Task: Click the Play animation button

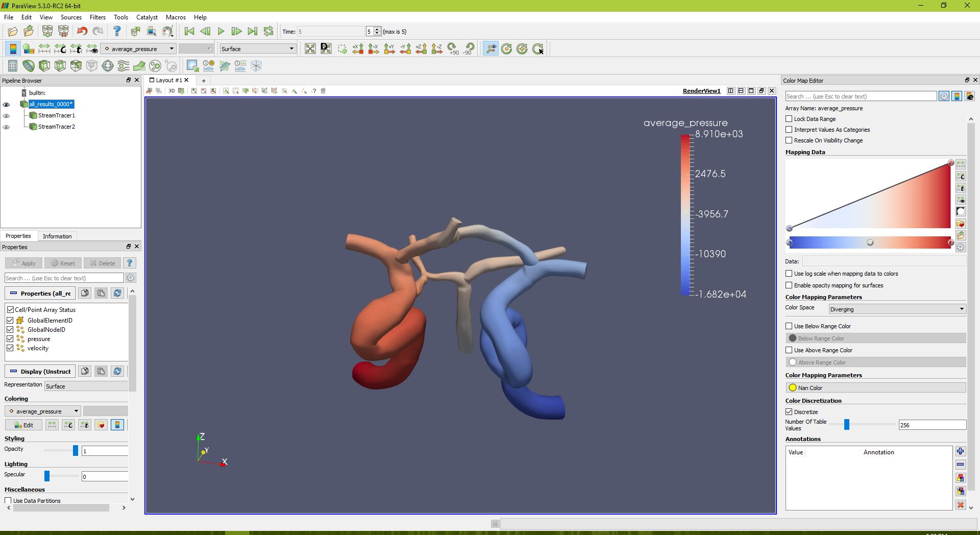Action: (x=221, y=32)
